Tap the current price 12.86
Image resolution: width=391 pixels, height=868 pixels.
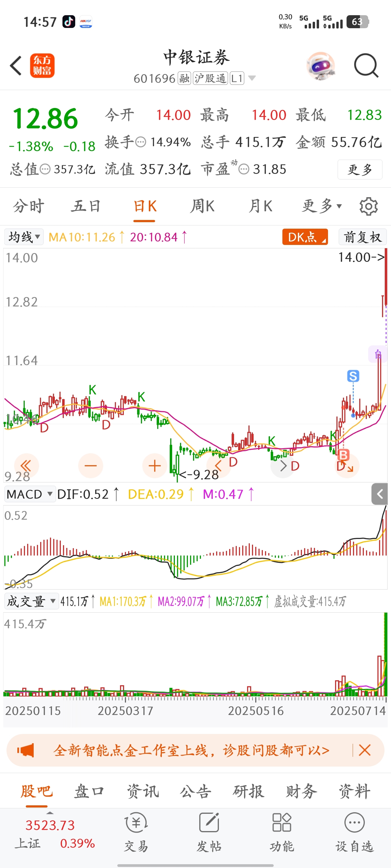pos(45,119)
